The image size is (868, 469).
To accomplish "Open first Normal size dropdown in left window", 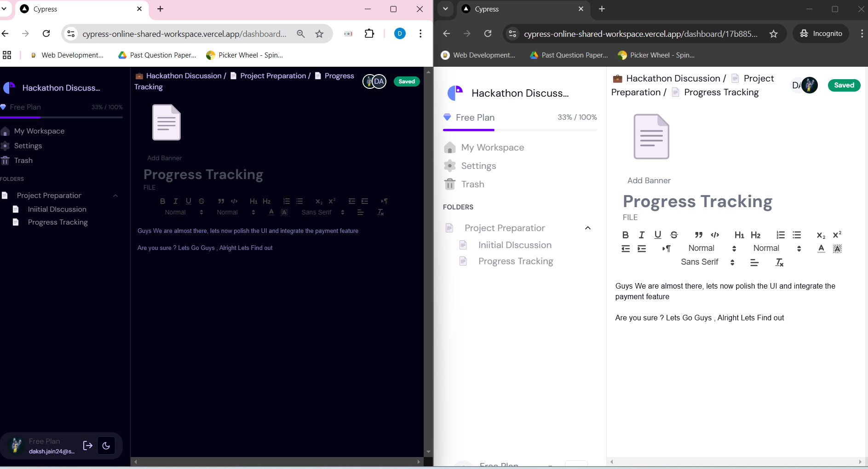I will [x=184, y=212].
